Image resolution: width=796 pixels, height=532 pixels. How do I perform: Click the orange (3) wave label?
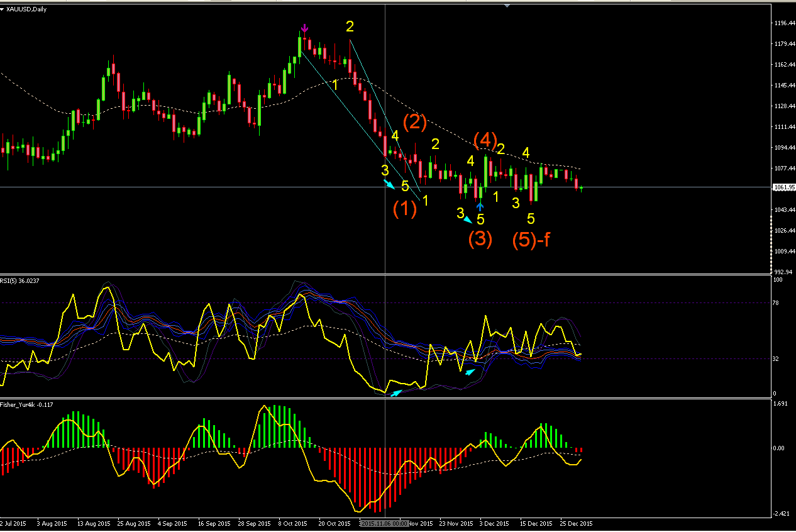[x=480, y=239]
